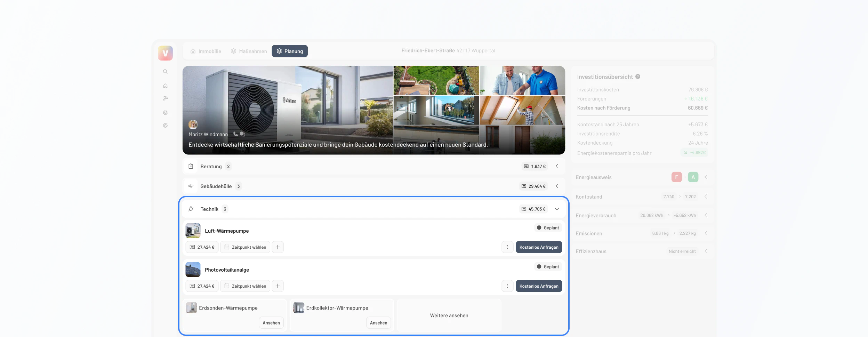Image resolution: width=868 pixels, height=337 pixels.
Task: Choose Zeitpunkt wählen for Photovoltaikanalge
Action: [245, 286]
